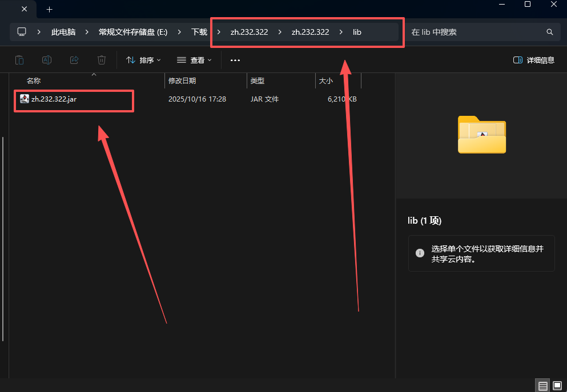Viewport: 567px width, 392px height.
Task: Click the folder preview thumbnail in details pane
Action: [x=481, y=135]
